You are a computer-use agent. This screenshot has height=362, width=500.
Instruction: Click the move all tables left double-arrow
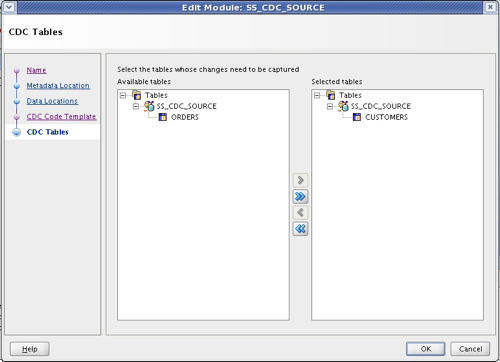[x=300, y=229]
